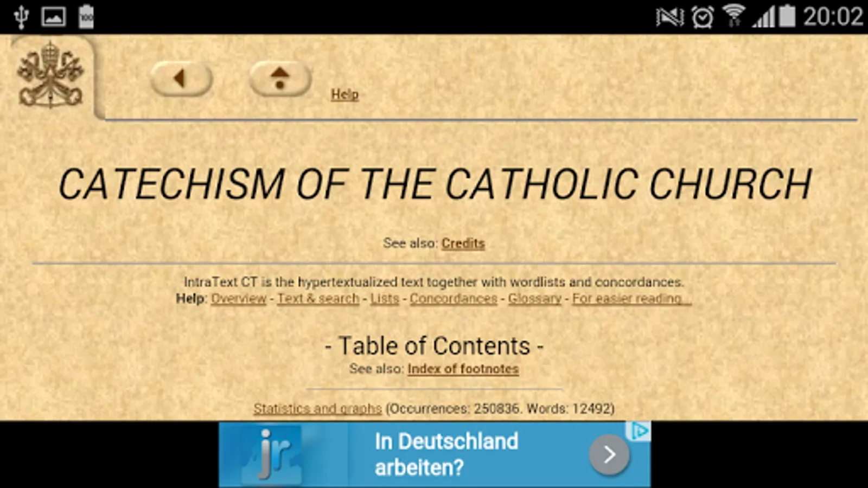
Task: Open the Lists help link
Action: click(385, 299)
